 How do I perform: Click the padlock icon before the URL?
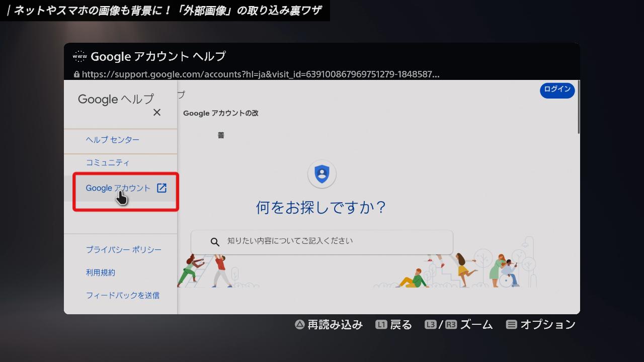tap(76, 74)
